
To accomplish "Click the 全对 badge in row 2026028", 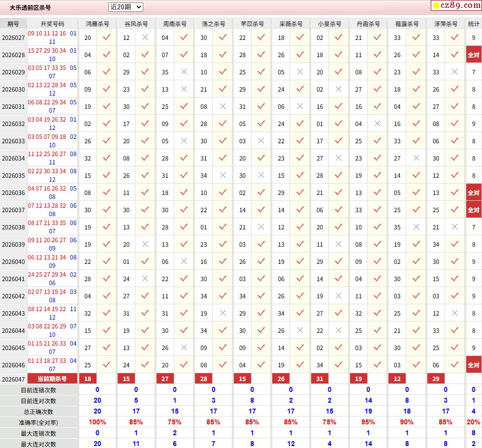I will point(474,55).
